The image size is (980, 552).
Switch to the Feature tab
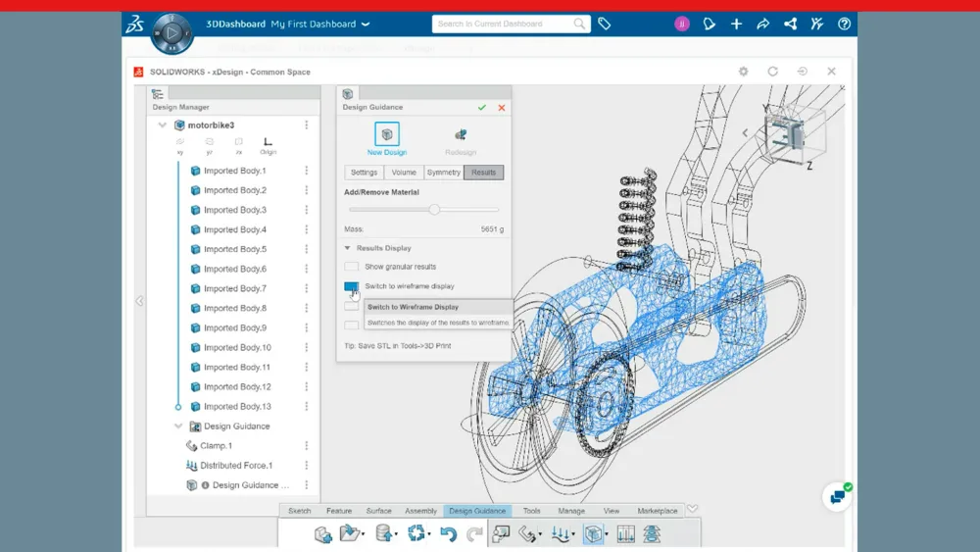(339, 511)
